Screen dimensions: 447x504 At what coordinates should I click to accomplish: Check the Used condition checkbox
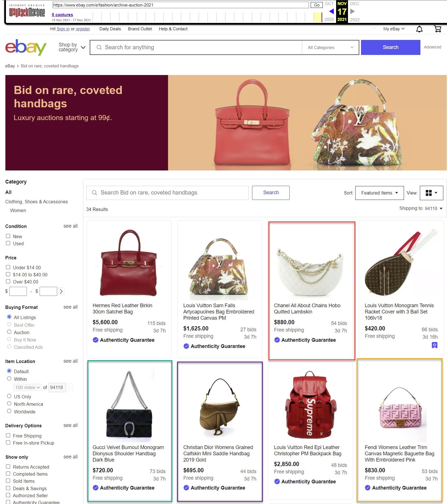click(8, 243)
